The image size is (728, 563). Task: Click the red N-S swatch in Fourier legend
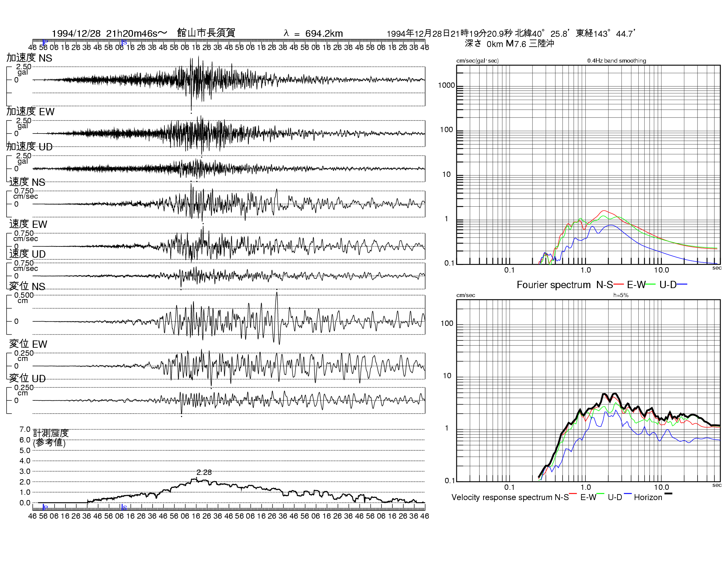618,284
